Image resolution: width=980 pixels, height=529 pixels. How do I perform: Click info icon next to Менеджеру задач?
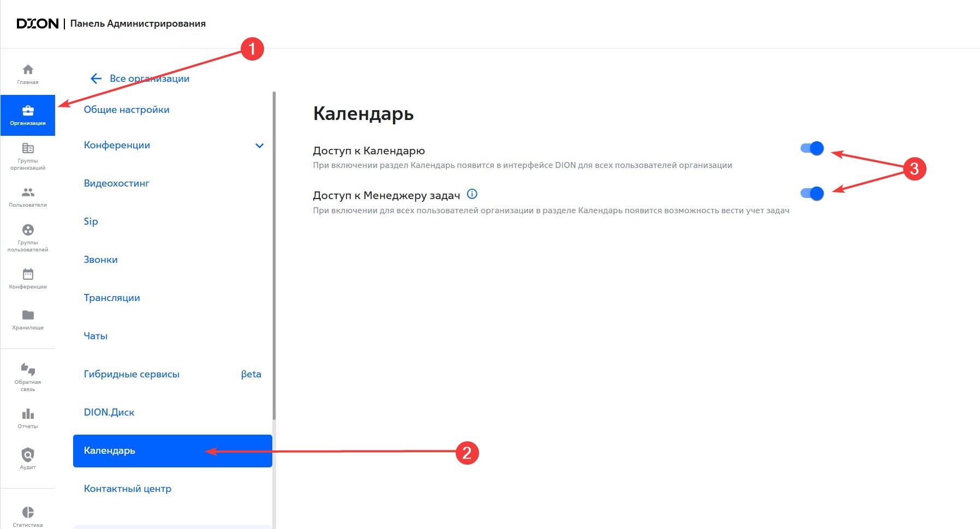click(x=473, y=194)
